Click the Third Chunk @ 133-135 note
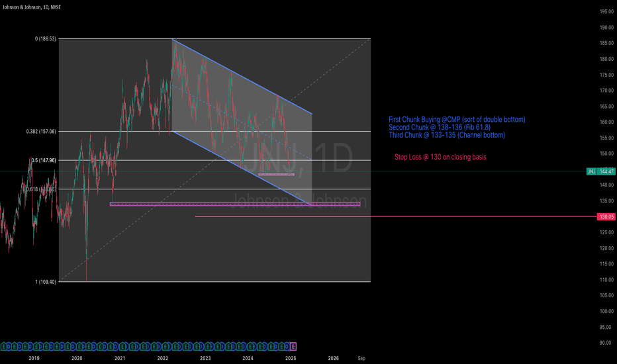The width and height of the screenshot is (617, 364). tap(447, 135)
